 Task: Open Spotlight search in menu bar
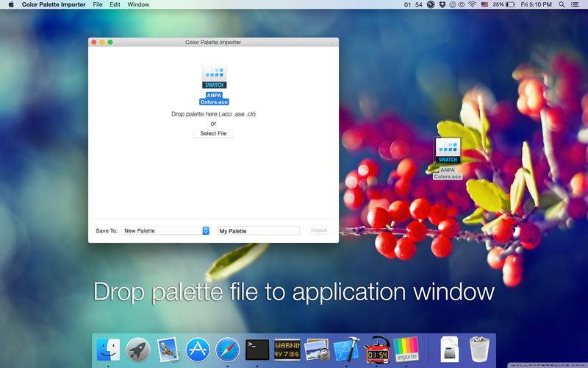click(562, 4)
